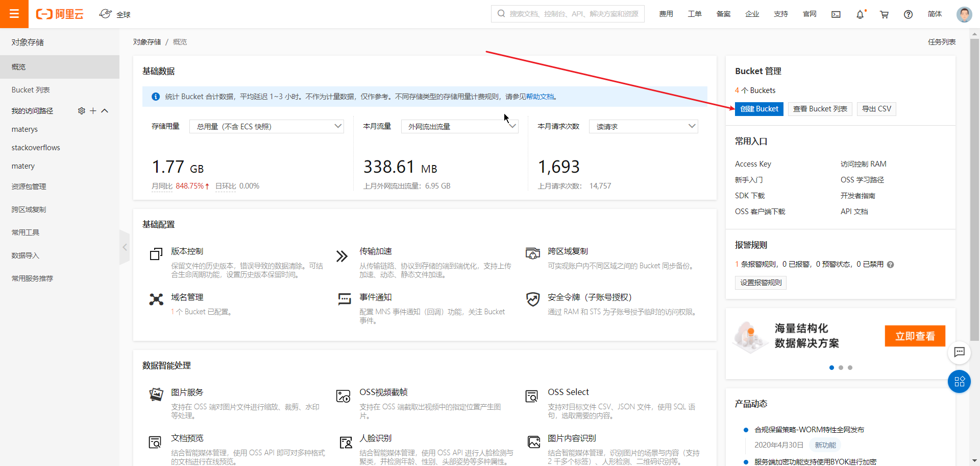Viewport: 980px width, 466px height.
Task: Select 概览 in the sidebar
Action: point(60,67)
